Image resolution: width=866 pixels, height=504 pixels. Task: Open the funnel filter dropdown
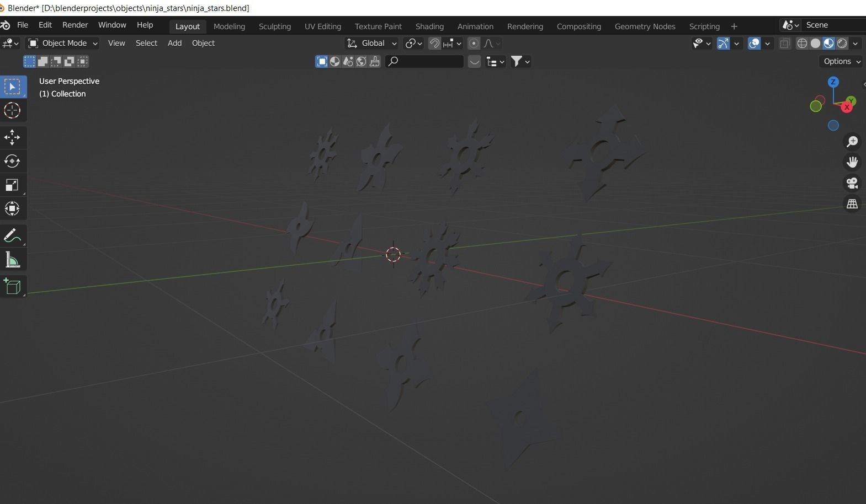tap(520, 61)
